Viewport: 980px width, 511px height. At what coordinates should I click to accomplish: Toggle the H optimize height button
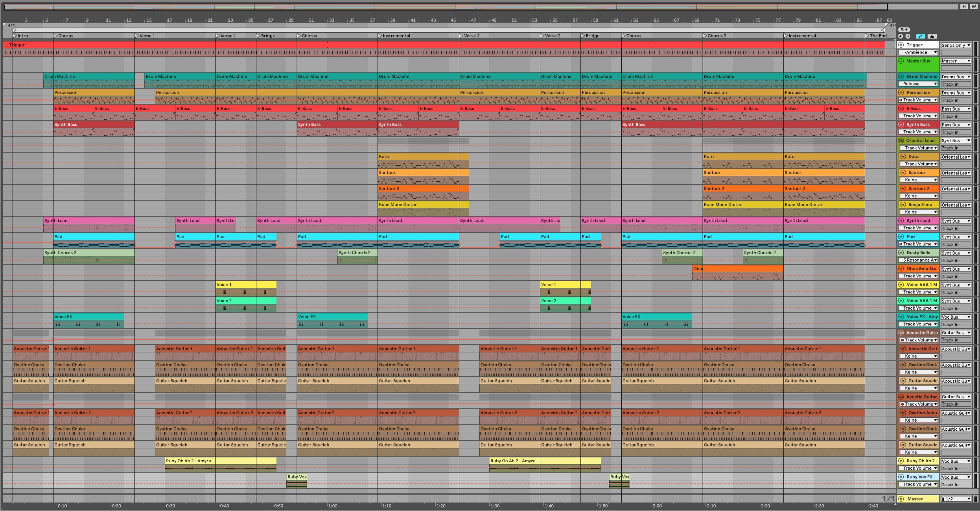click(x=964, y=7)
